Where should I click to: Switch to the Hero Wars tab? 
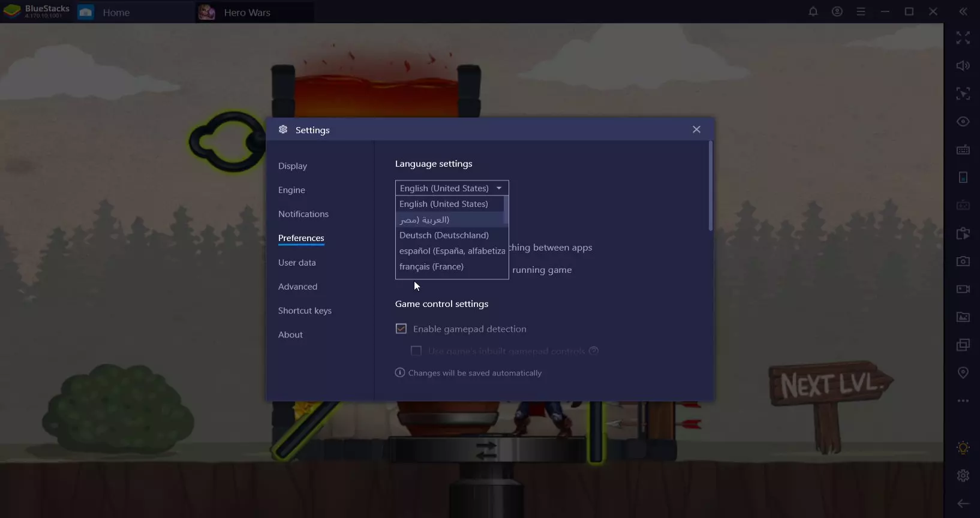(246, 13)
